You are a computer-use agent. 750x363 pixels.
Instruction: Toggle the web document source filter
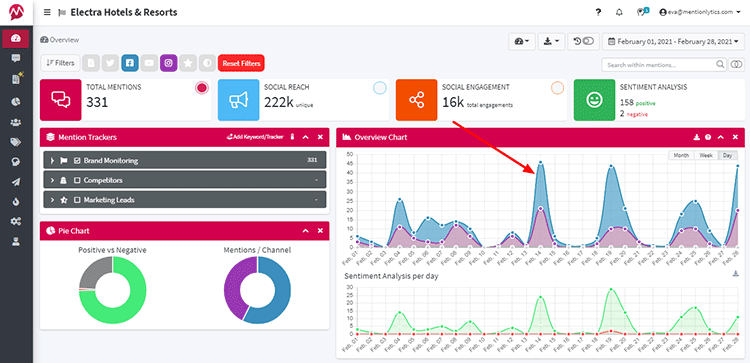[x=91, y=63]
